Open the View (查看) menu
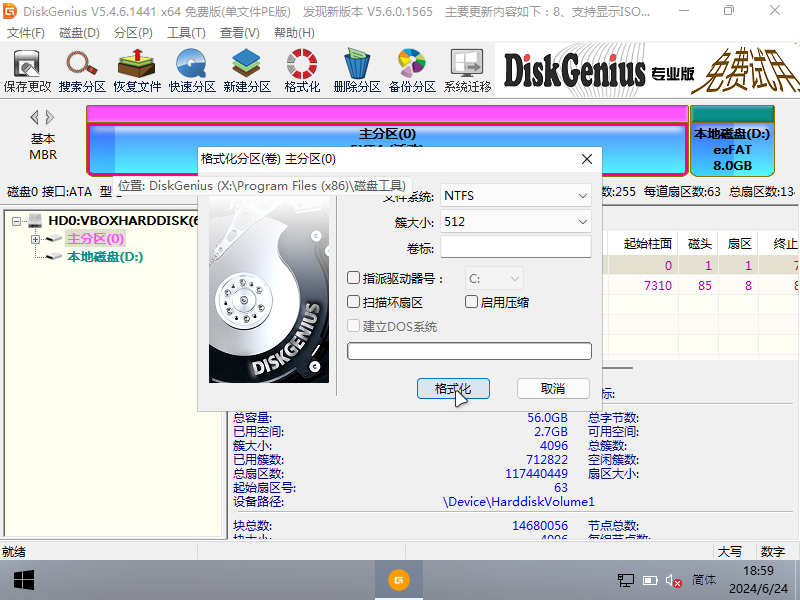The image size is (800, 600). 240,33
